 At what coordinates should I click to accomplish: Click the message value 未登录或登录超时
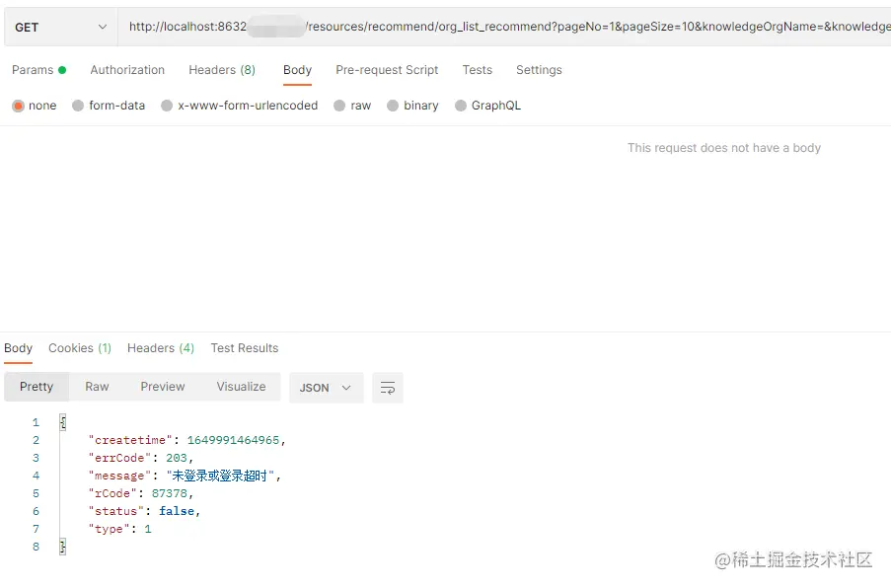pos(220,476)
